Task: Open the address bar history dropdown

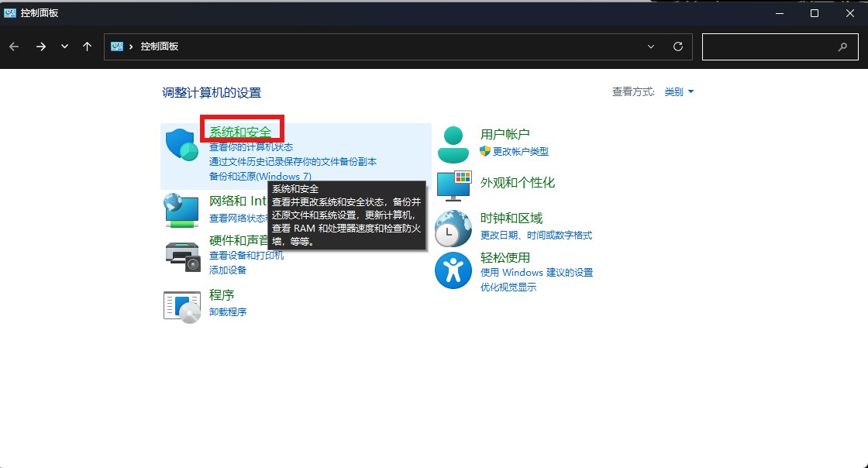Action: pyautogui.click(x=651, y=46)
